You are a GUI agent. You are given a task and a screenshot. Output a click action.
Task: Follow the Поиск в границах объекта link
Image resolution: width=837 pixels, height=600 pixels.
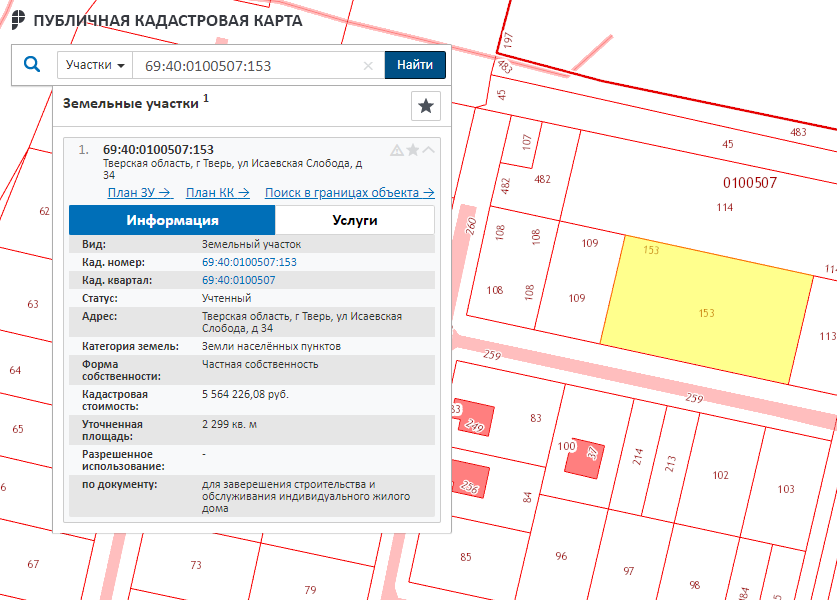pyautogui.click(x=349, y=193)
